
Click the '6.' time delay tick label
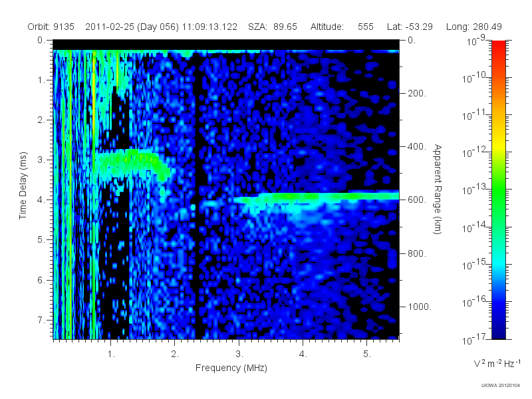pos(41,280)
